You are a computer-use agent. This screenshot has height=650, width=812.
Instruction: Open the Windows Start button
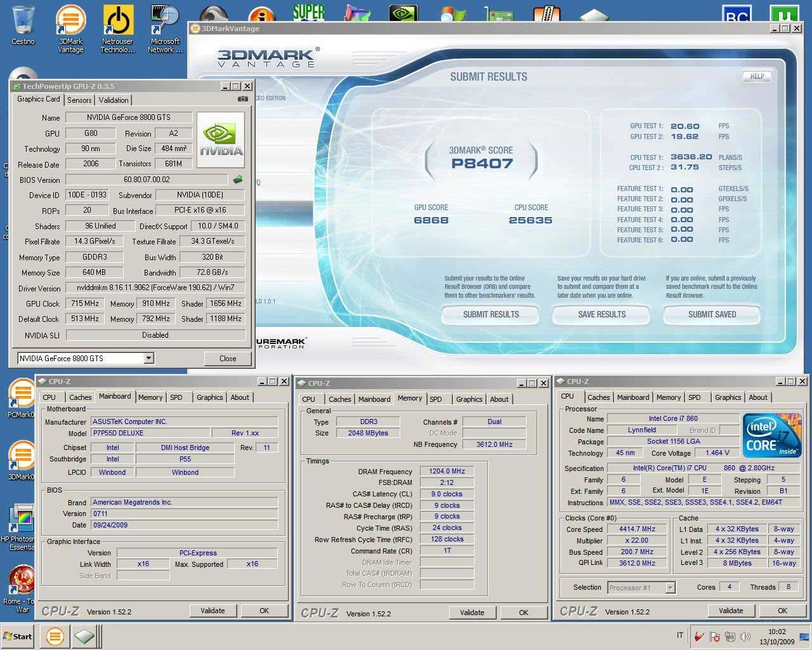click(x=17, y=636)
